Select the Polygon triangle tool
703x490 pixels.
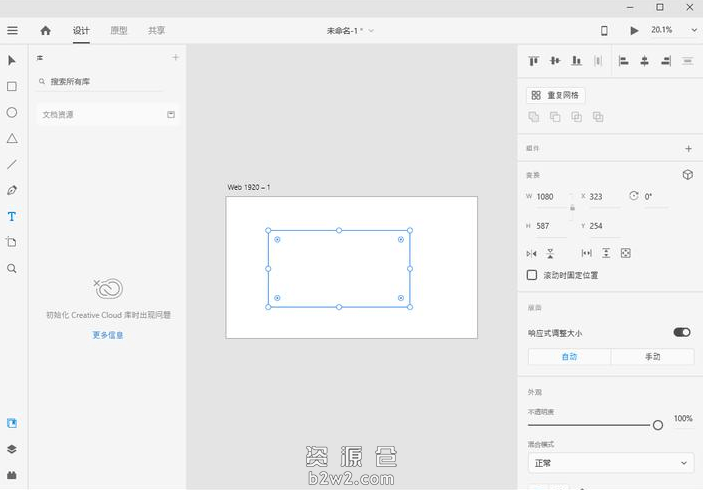coord(12,139)
